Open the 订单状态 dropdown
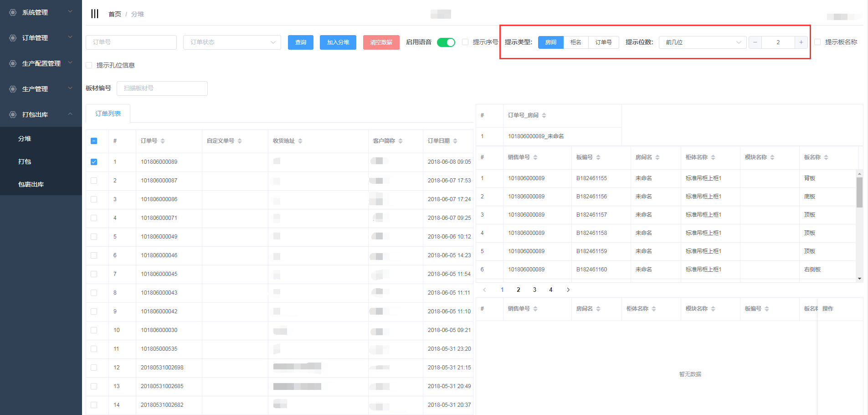This screenshot has width=868, height=415. coord(232,42)
